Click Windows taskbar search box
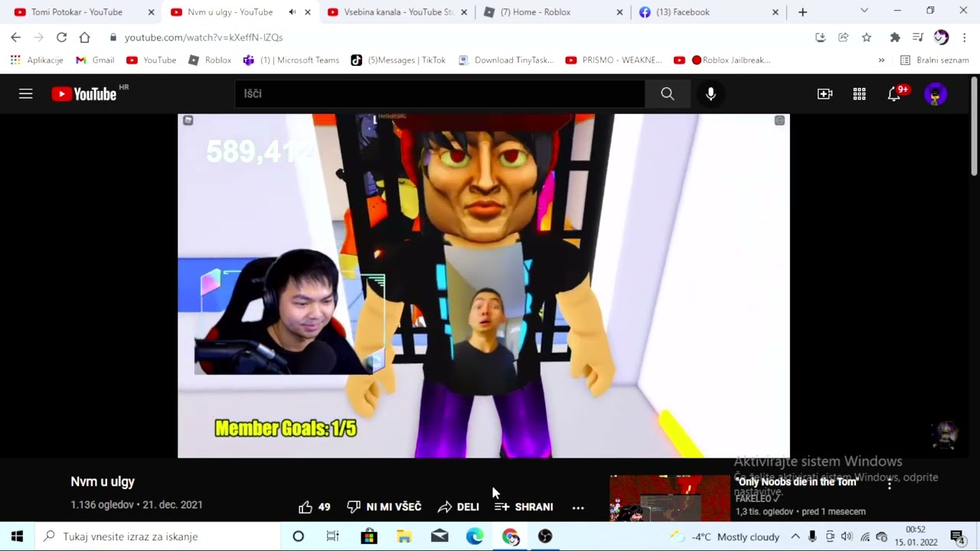This screenshot has width=980, height=551. (158, 536)
